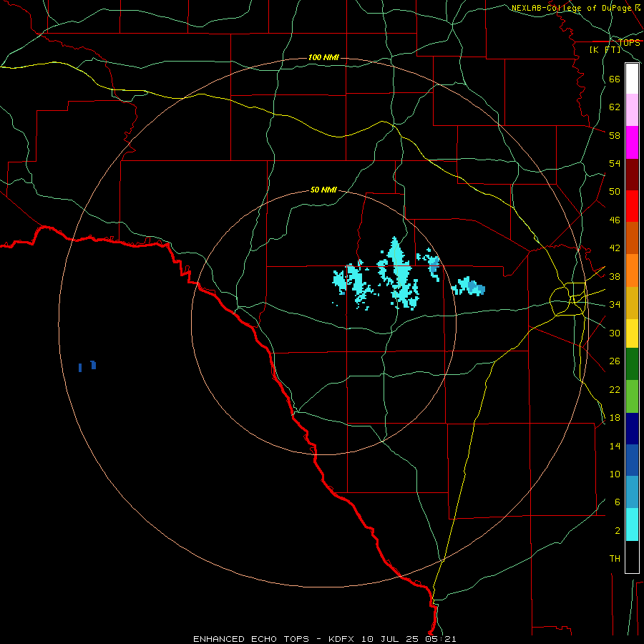Click the white swatch atop the tops legend

click(632, 79)
